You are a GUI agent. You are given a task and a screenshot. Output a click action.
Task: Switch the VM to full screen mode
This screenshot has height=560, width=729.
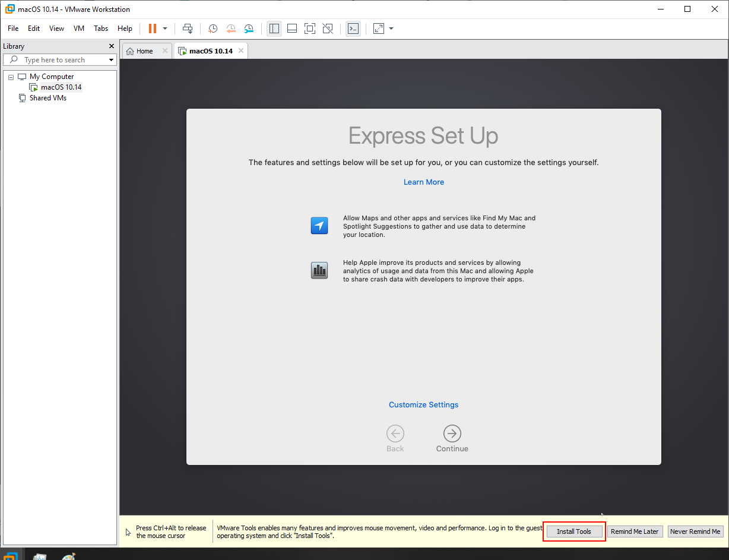tap(310, 28)
